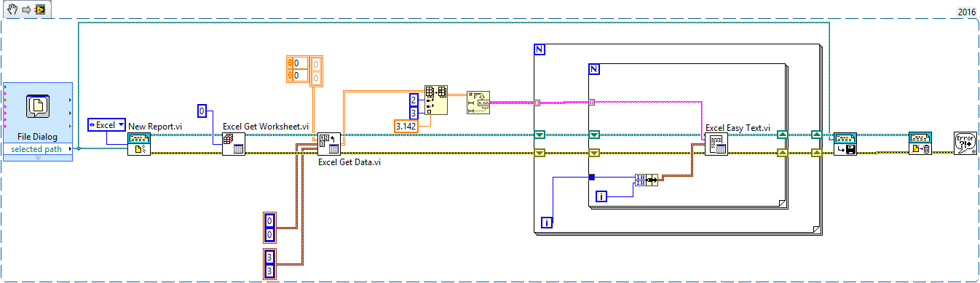Image resolution: width=980 pixels, height=283 pixels.
Task: Select the worksheet index 0 constant
Action: (x=203, y=111)
